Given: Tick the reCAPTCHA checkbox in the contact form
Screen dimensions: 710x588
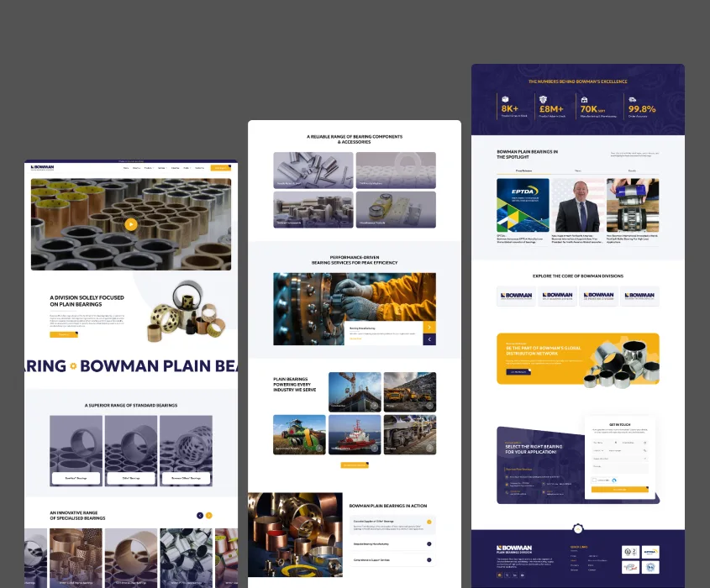Looking at the screenshot, I should [x=595, y=480].
